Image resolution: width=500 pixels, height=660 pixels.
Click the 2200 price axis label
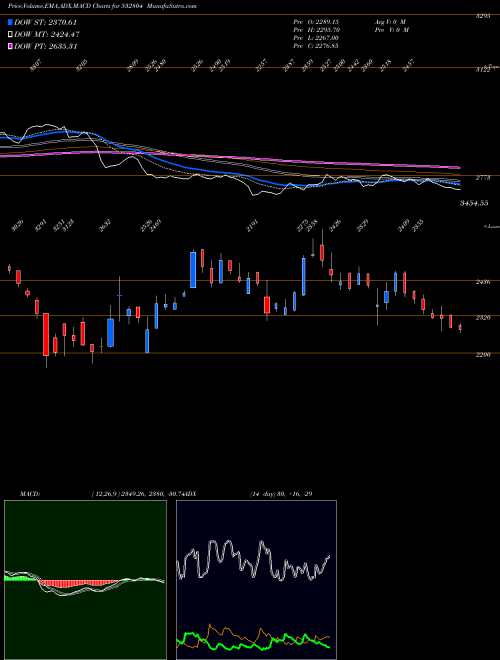[482, 355]
